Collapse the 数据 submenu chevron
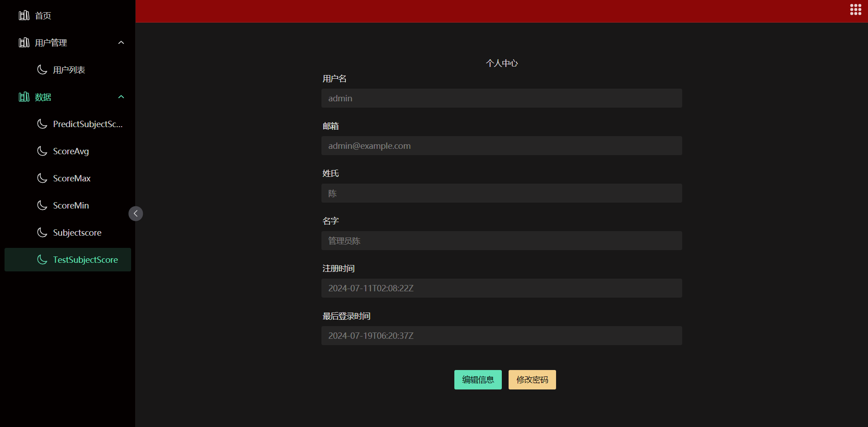Image resolution: width=868 pixels, height=427 pixels. [121, 97]
